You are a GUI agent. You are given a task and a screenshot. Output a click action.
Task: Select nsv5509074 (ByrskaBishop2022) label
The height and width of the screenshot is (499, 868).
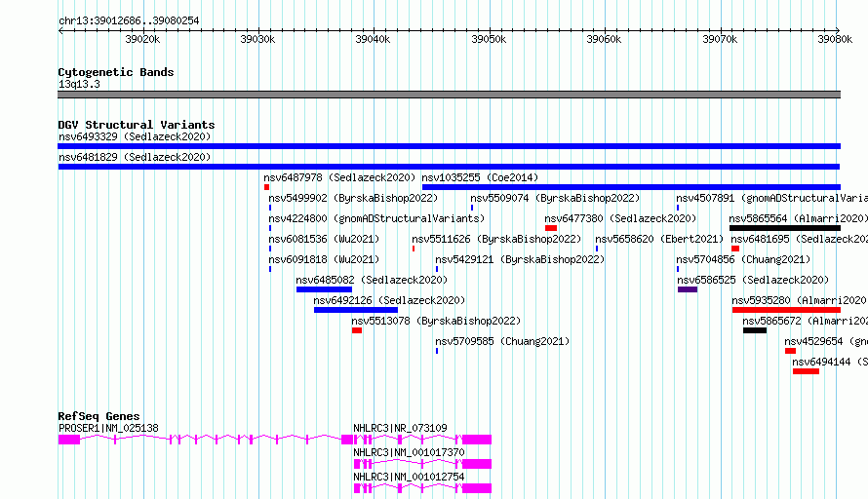555,198
